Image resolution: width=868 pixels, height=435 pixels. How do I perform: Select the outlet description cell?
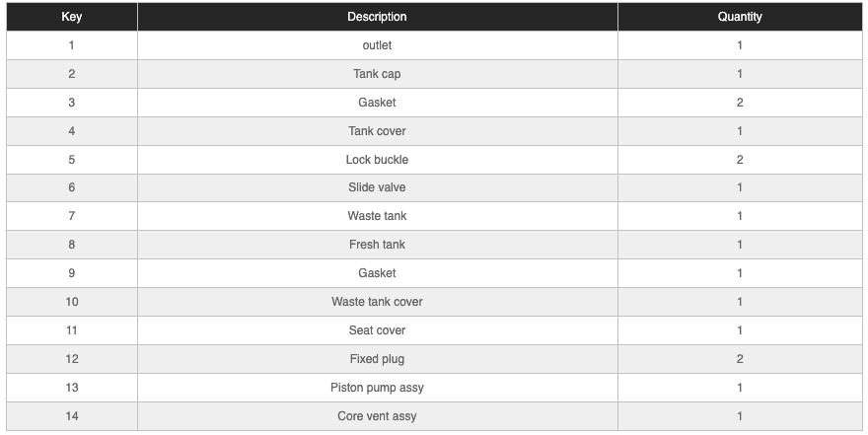tap(377, 45)
